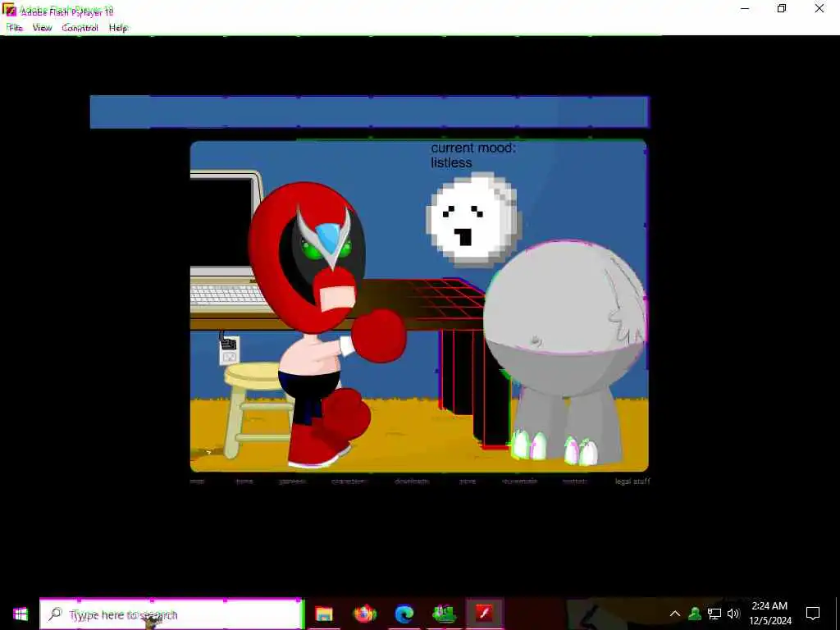Open File Explorer from the taskbar
Image resolution: width=840 pixels, height=630 pixels.
pyautogui.click(x=323, y=614)
